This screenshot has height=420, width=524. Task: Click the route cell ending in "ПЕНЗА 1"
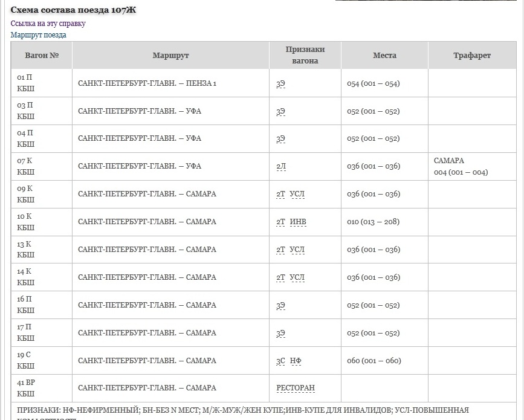[x=147, y=83]
